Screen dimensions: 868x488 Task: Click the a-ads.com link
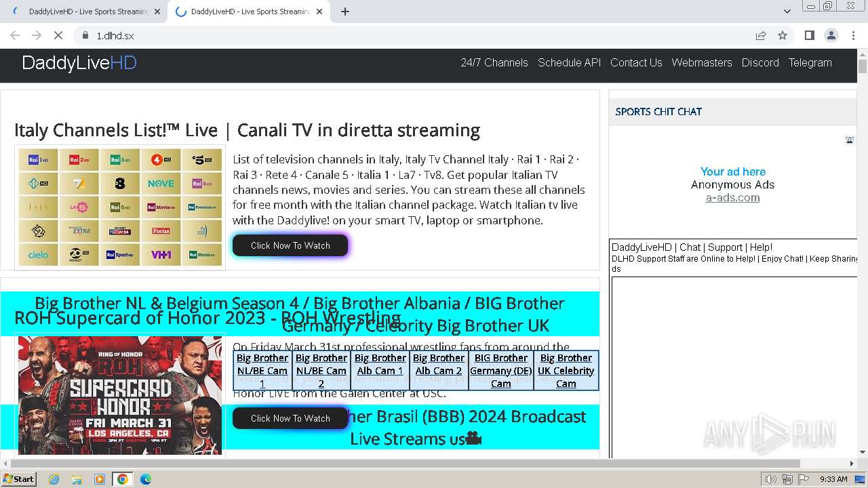[732, 198]
